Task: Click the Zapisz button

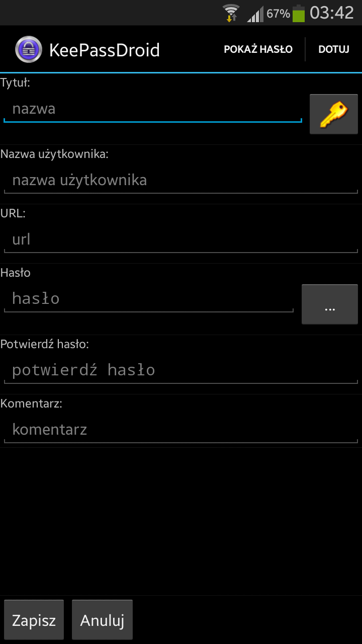Action: point(34,620)
